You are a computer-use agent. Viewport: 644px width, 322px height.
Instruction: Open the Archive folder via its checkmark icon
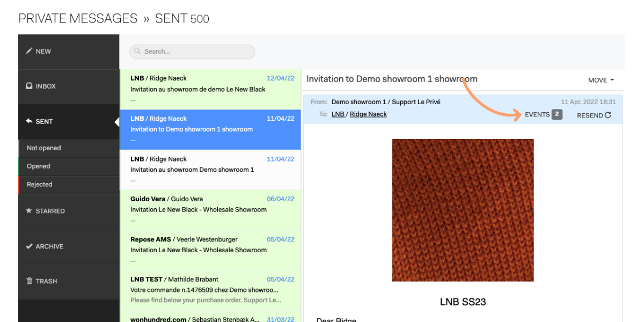pos(29,246)
